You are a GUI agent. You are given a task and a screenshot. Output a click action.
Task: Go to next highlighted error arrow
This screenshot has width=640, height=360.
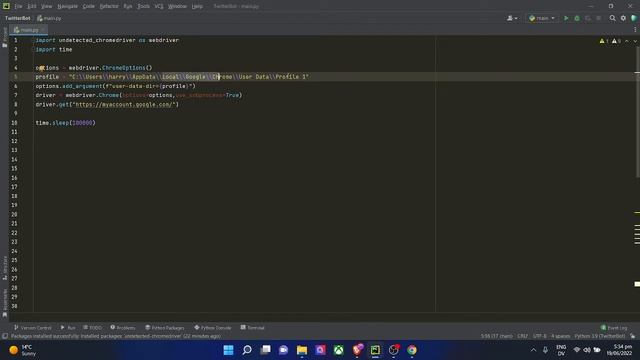[x=635, y=41]
